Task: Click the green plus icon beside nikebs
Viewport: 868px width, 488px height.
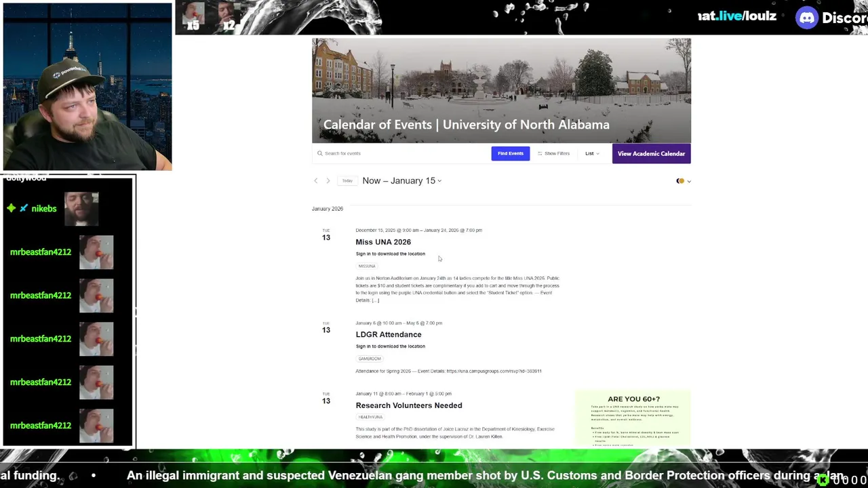Action: pyautogui.click(x=12, y=208)
